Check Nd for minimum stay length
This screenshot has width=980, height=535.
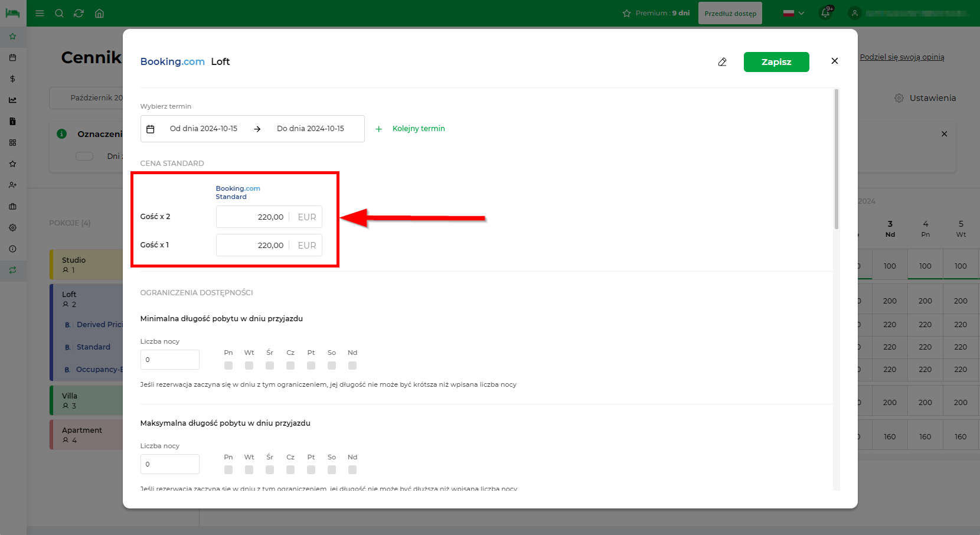pyautogui.click(x=352, y=366)
